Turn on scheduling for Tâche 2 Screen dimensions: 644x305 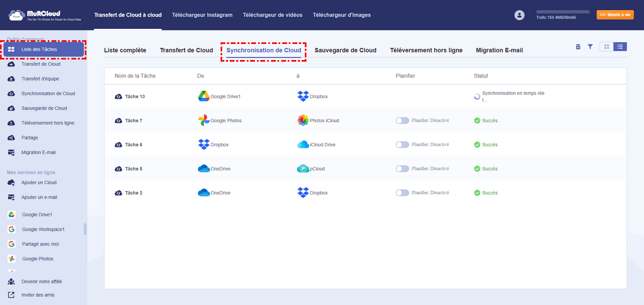(402, 192)
